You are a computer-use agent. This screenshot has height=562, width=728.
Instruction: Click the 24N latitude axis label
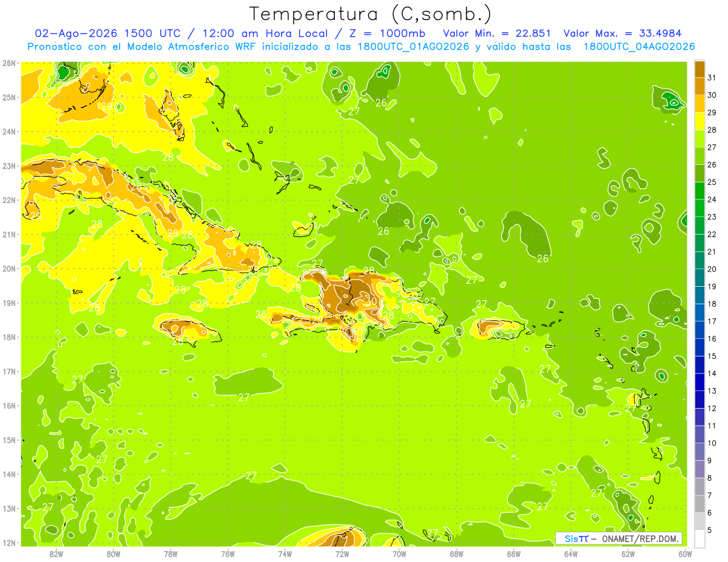(x=8, y=132)
